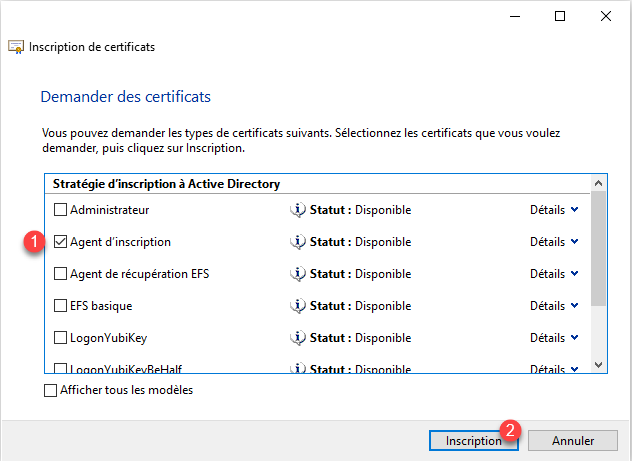The height and width of the screenshot is (461, 632).
Task: Click the certificate enrollment title bar icon
Action: coord(16,47)
